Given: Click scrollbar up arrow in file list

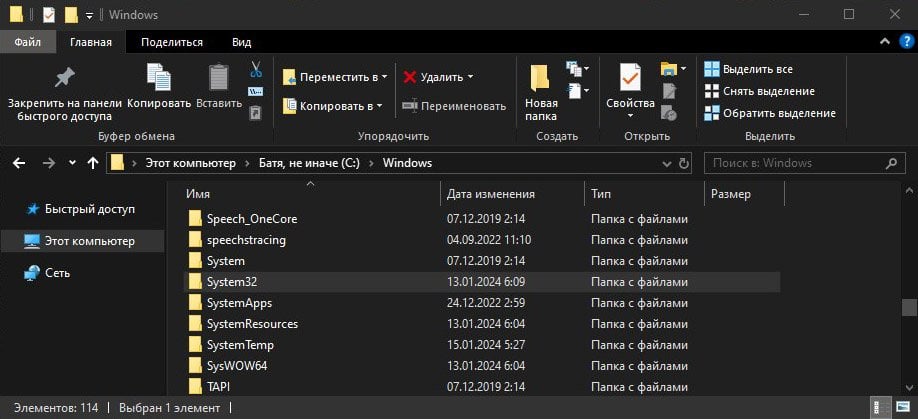Looking at the screenshot, I should click(909, 191).
